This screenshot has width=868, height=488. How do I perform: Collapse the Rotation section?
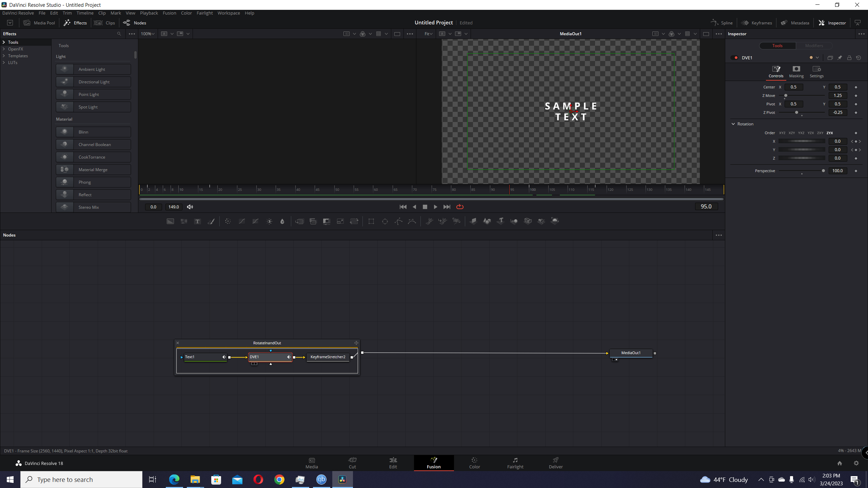pos(733,124)
